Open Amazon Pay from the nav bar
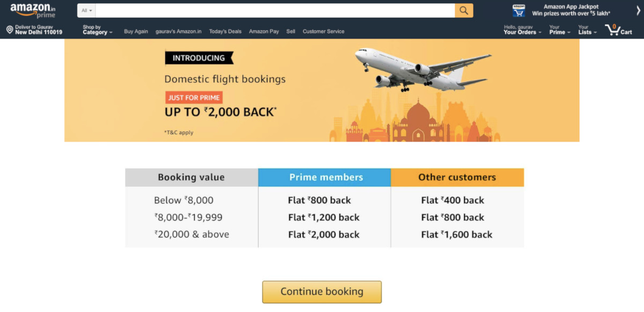The width and height of the screenshot is (644, 312). 264,31
